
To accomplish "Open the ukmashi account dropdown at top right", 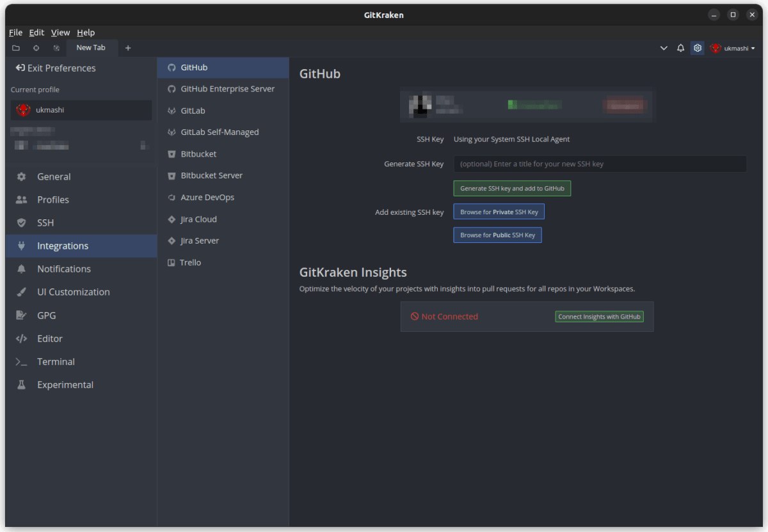I will tap(733, 48).
